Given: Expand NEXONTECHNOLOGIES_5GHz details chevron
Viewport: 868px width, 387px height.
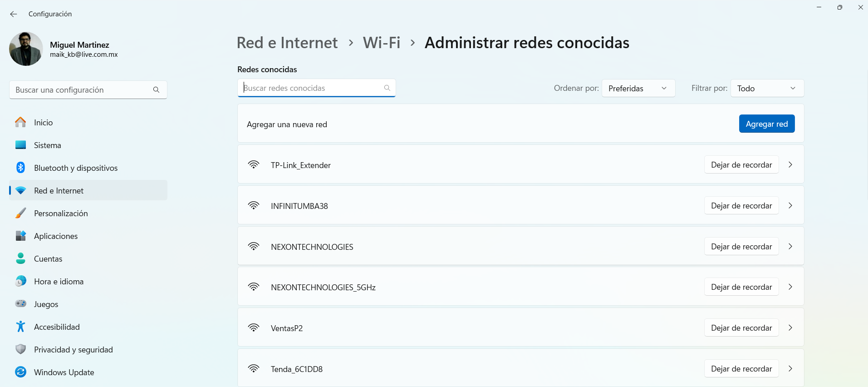Looking at the screenshot, I should point(790,287).
